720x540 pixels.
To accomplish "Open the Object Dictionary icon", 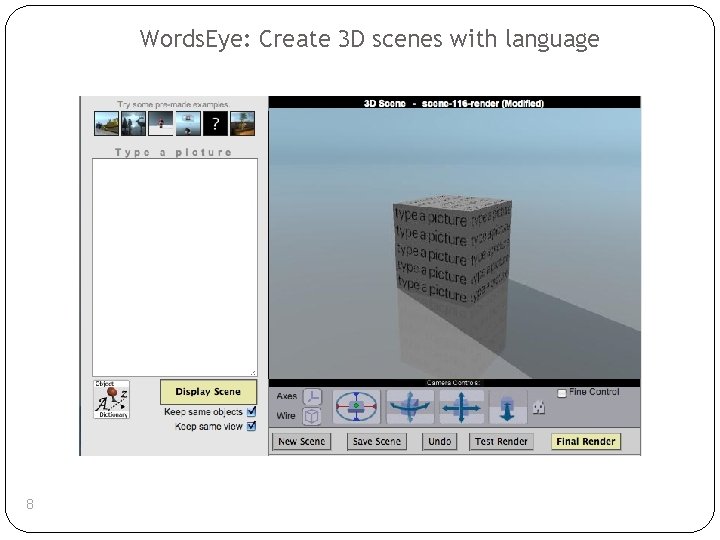I will coord(112,399).
